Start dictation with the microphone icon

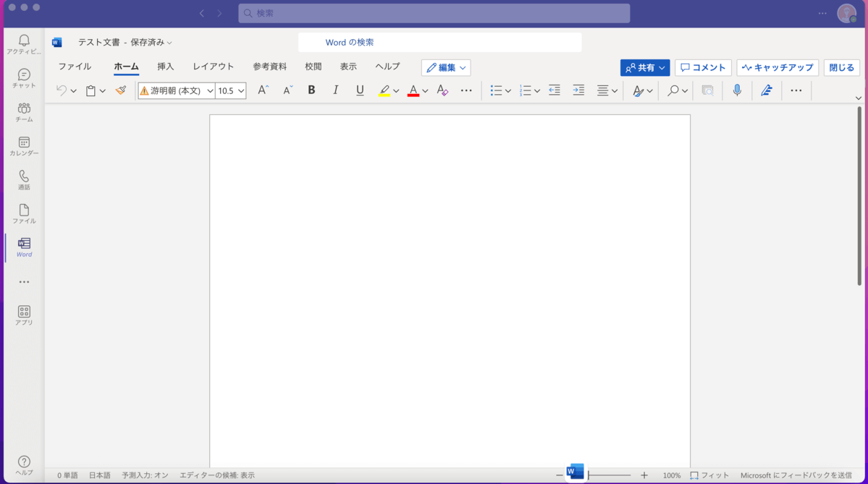(x=737, y=90)
